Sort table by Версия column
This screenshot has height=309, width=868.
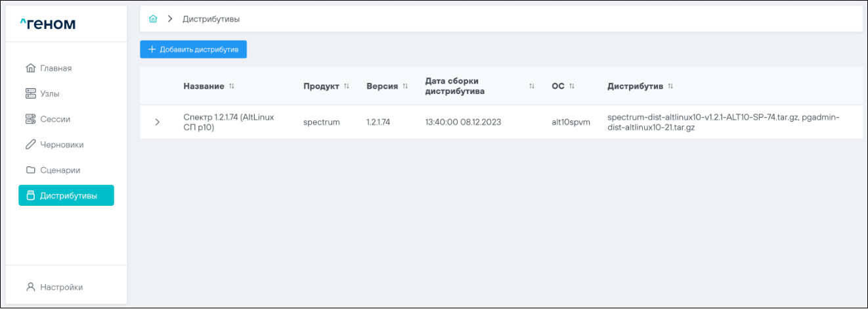[405, 87]
